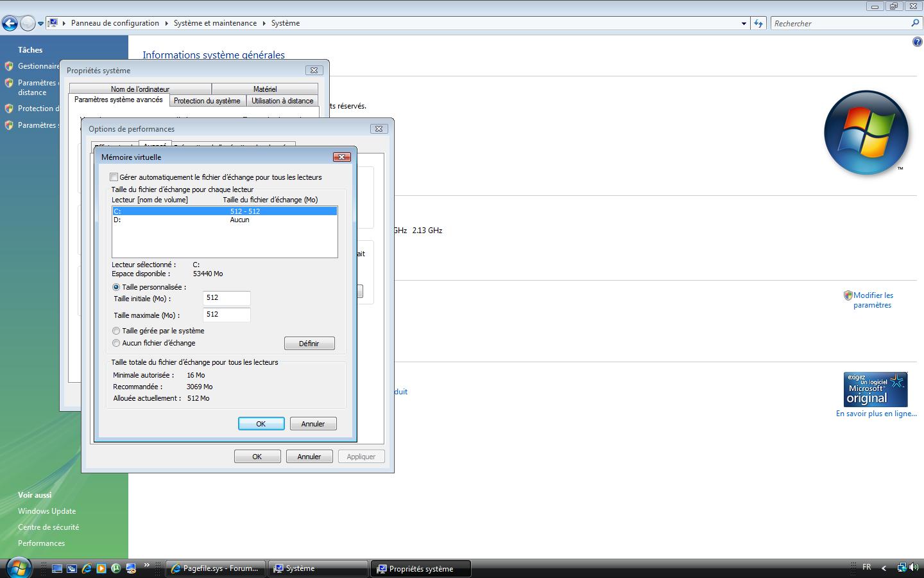The width and height of the screenshot is (924, 578).
Task: Choose 'Aucun fichier d'échange' radio button
Action: point(116,343)
